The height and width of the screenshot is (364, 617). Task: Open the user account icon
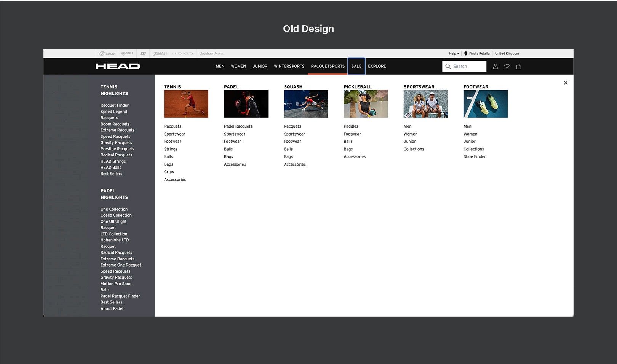495,66
